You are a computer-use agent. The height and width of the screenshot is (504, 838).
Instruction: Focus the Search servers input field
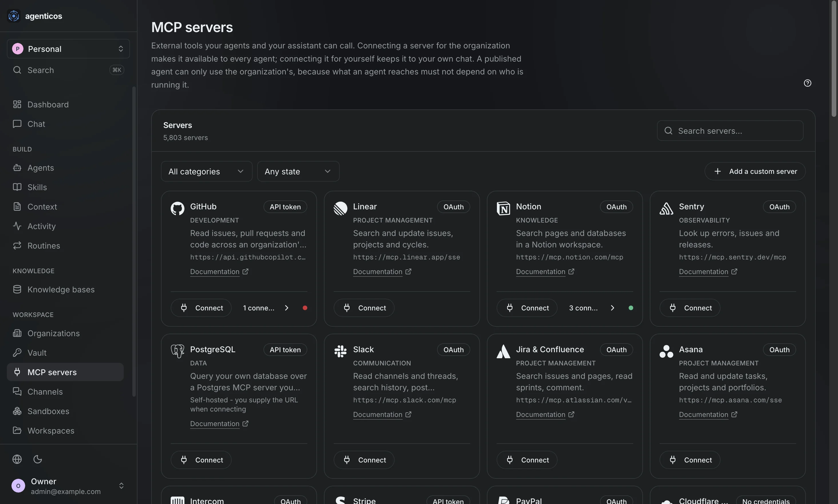[730, 131]
